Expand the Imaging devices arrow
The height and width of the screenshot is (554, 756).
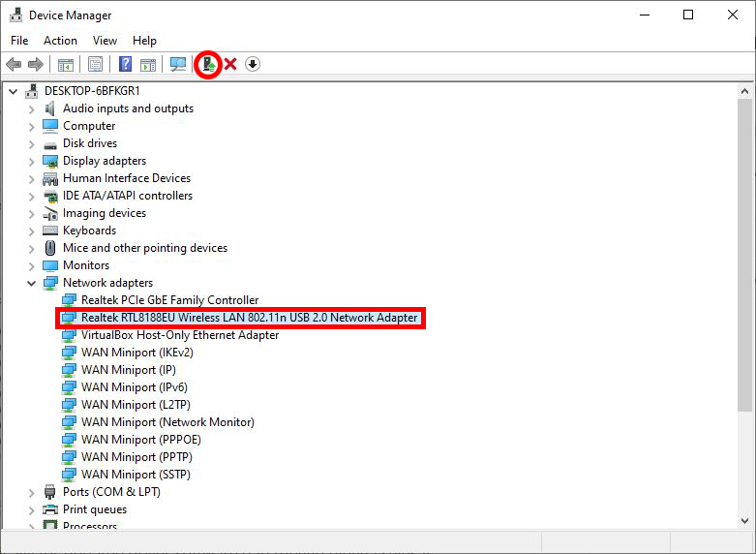pos(31,214)
